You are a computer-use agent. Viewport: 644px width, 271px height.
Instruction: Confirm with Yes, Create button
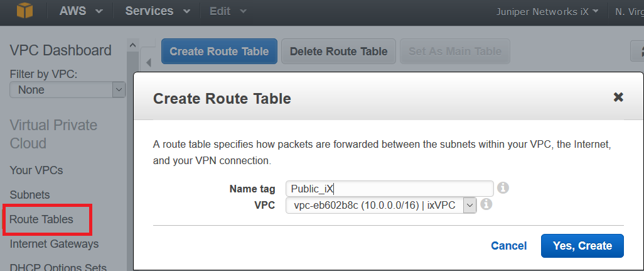pos(582,246)
